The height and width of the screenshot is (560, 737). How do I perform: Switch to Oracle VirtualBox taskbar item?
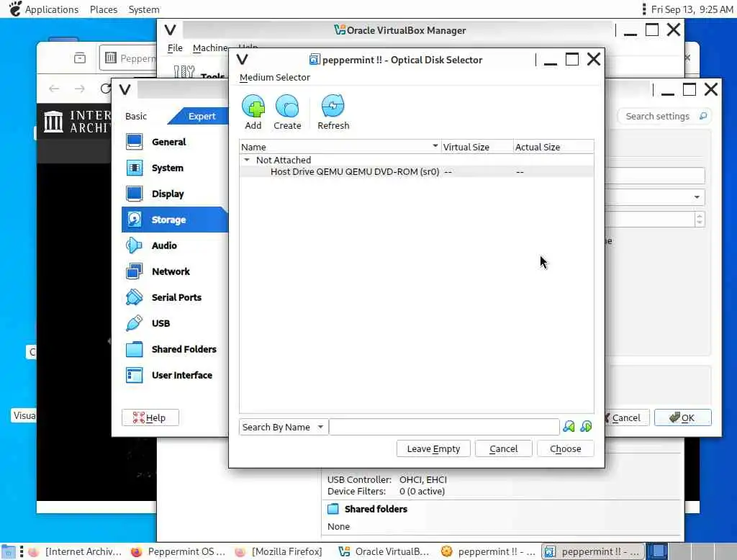tap(384, 551)
